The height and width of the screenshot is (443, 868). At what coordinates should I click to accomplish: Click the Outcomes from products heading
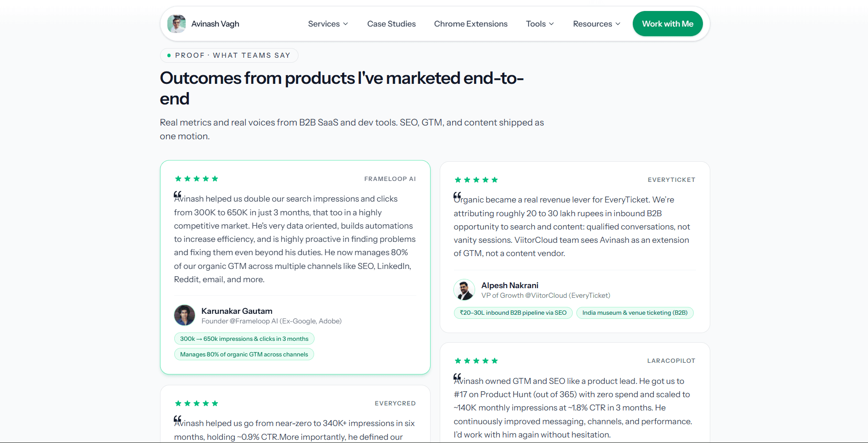pos(342,88)
